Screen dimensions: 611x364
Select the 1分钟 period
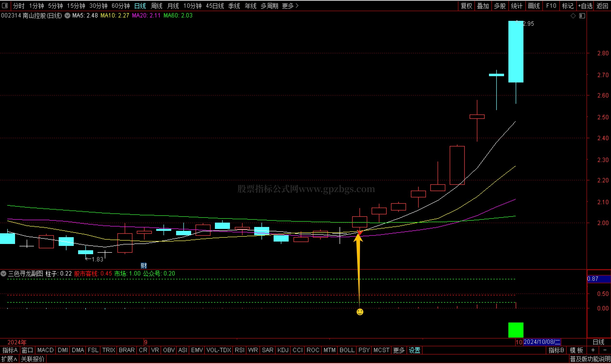[x=36, y=6]
